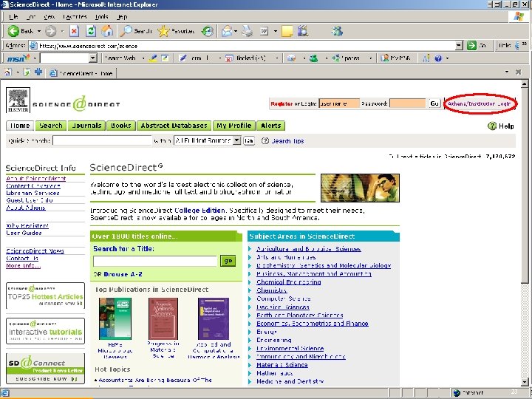Select the My Profile tab
Image resolution: width=532 pixels, height=399 pixels.
pos(234,126)
